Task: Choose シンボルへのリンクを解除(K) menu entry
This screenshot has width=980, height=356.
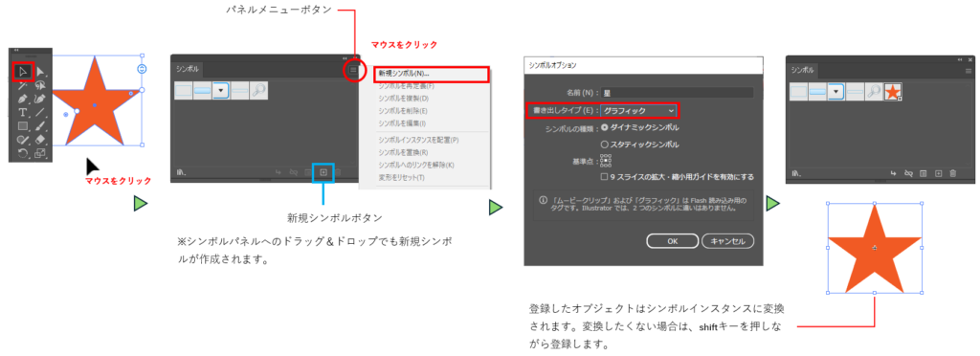Action: (x=415, y=165)
